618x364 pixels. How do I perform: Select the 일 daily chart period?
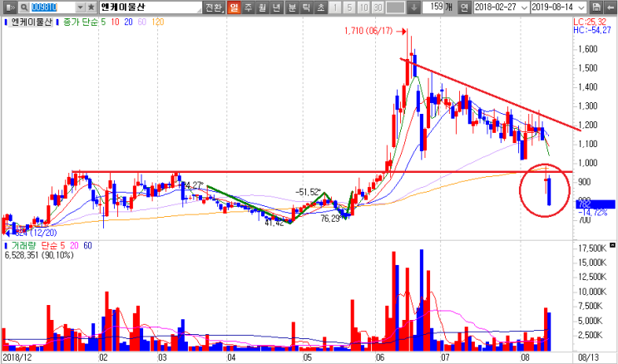[234, 7]
